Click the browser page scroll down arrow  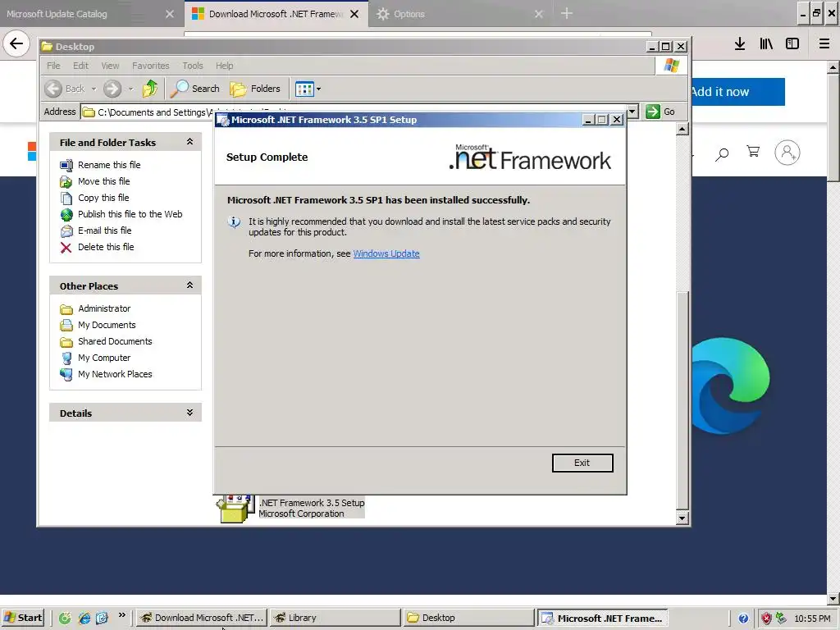coord(833,599)
